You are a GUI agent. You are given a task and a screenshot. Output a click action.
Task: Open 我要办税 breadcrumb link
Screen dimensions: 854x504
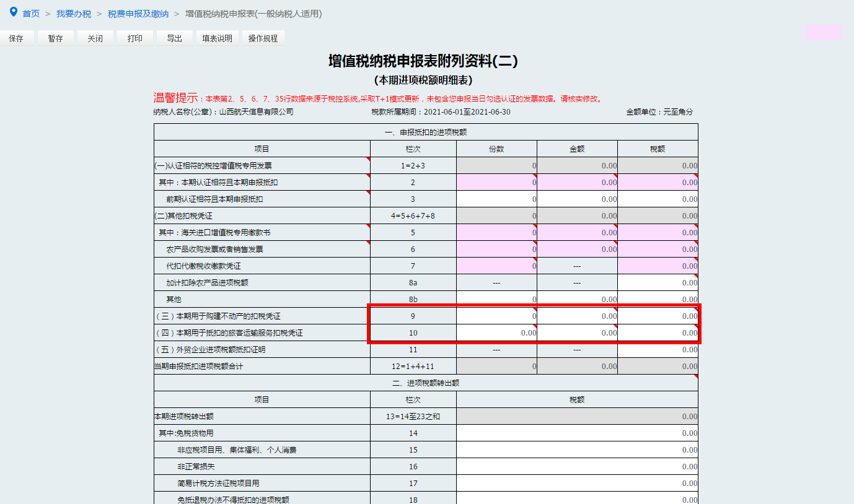click(x=74, y=14)
